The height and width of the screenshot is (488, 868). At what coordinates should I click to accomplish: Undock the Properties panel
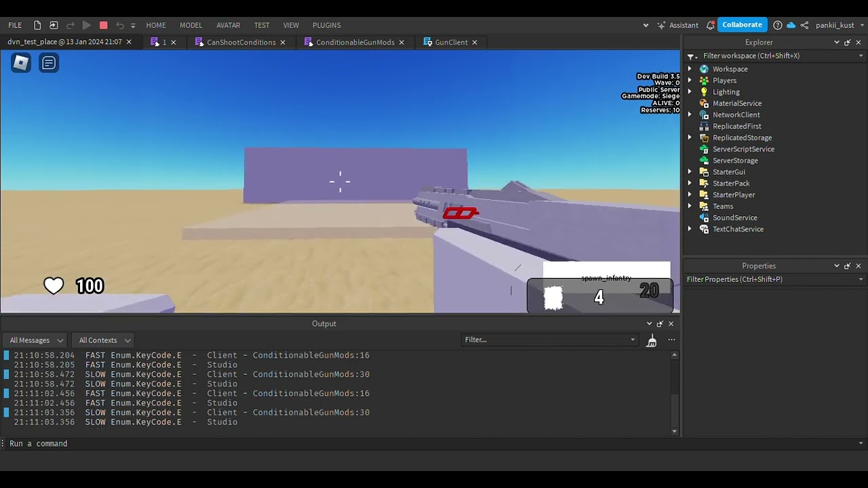tap(847, 266)
